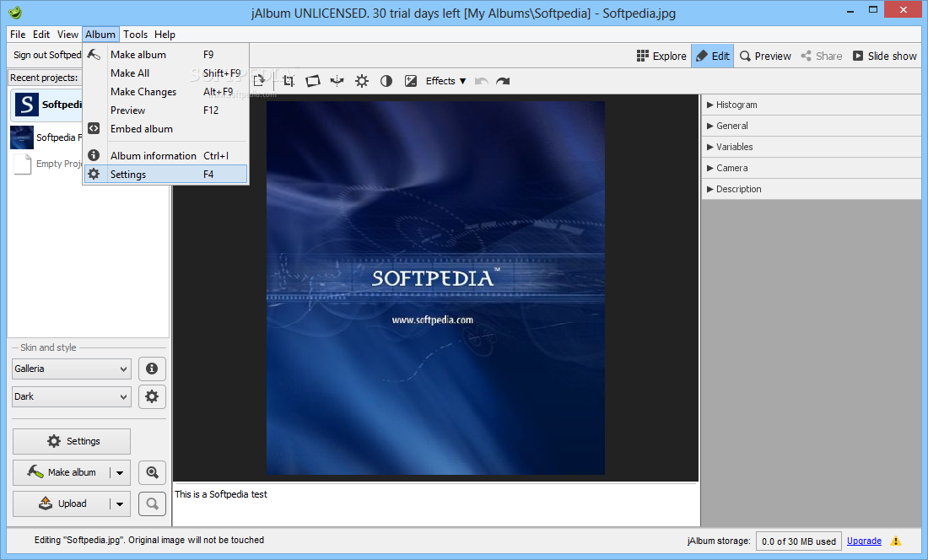This screenshot has width=928, height=560.
Task: Switch to the Edit view
Action: (x=713, y=57)
